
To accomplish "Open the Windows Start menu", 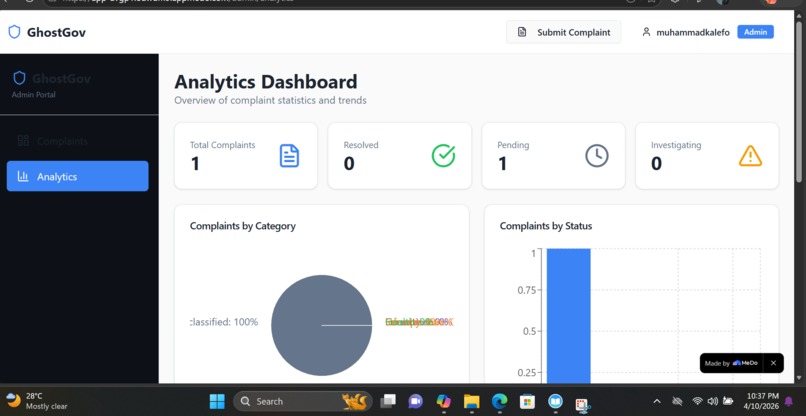I will (x=217, y=401).
